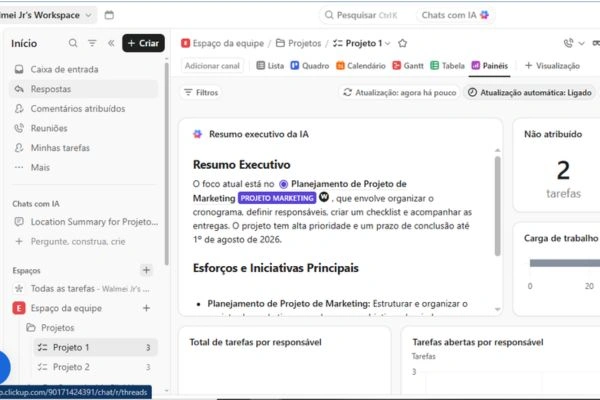
Task: Click PROJETO MARKETING tag
Action: click(277, 198)
